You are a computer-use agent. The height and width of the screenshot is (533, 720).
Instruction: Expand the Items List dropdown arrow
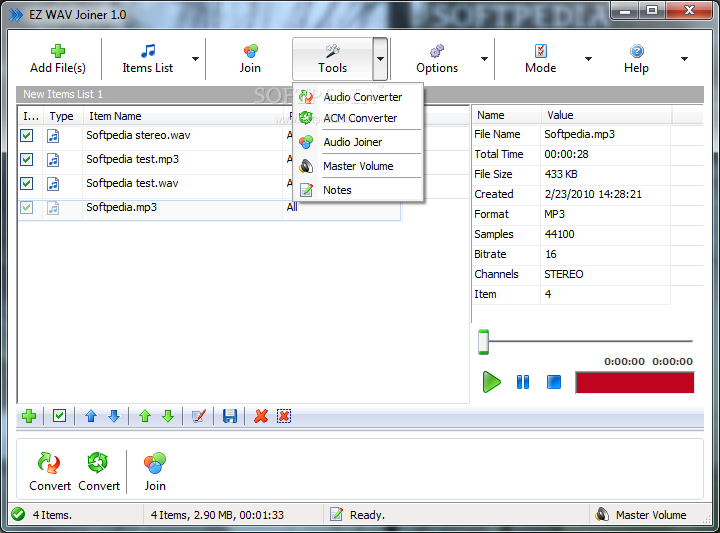[x=196, y=59]
